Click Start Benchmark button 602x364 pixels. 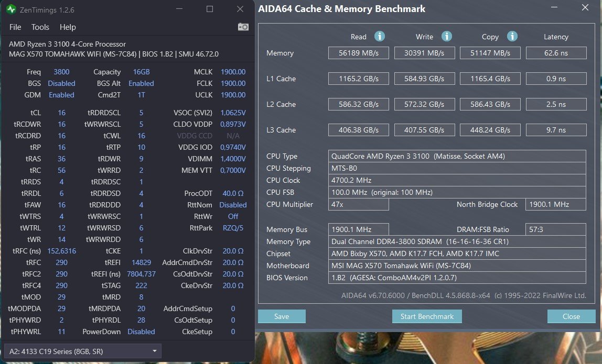click(x=427, y=316)
